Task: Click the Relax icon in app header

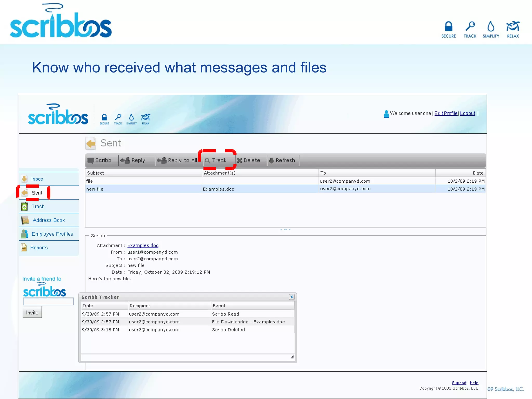Action: (145, 119)
